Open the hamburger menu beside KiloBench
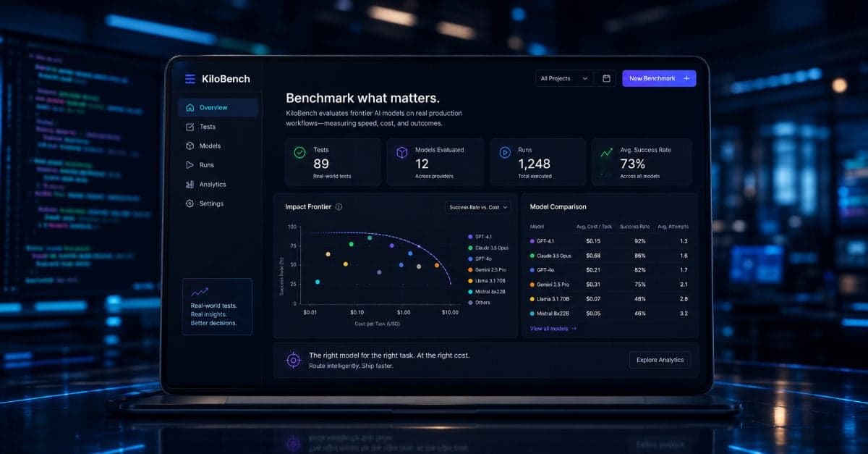 (x=190, y=79)
